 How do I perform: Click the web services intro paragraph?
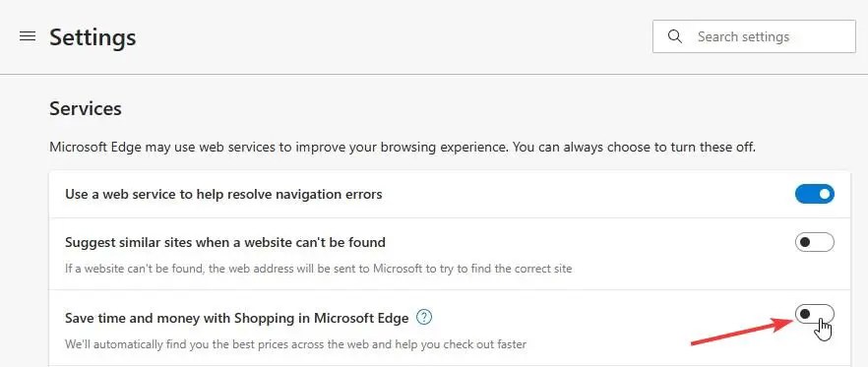point(403,148)
